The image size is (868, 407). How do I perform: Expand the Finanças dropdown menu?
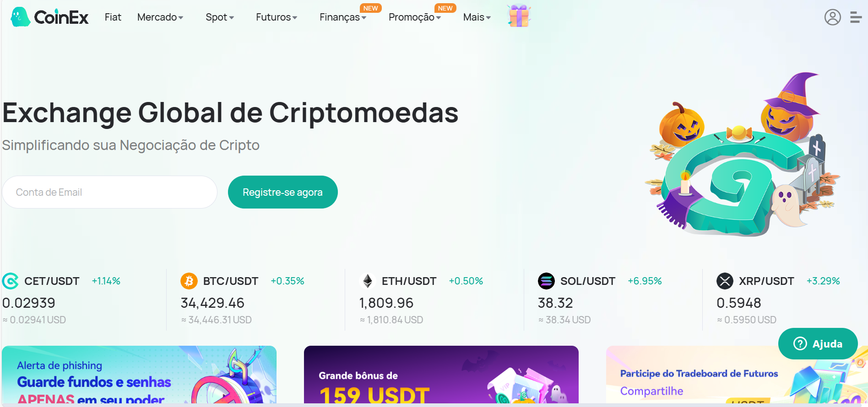(x=343, y=17)
